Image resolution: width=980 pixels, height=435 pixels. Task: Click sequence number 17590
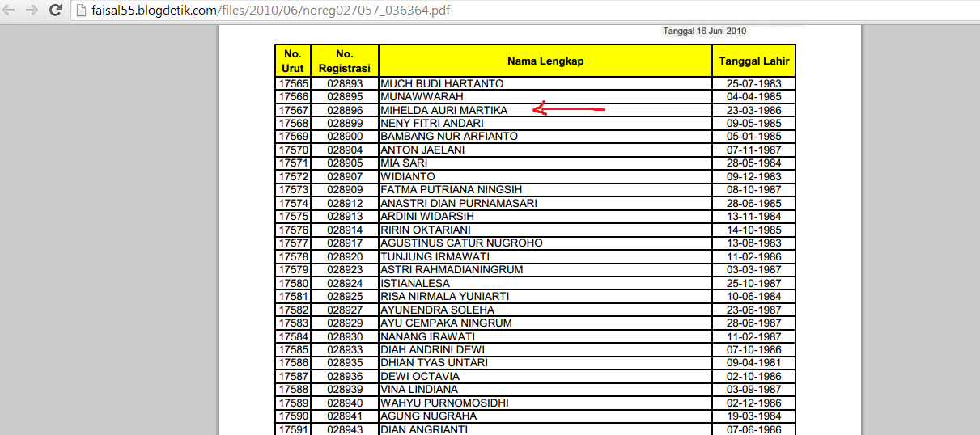point(293,416)
